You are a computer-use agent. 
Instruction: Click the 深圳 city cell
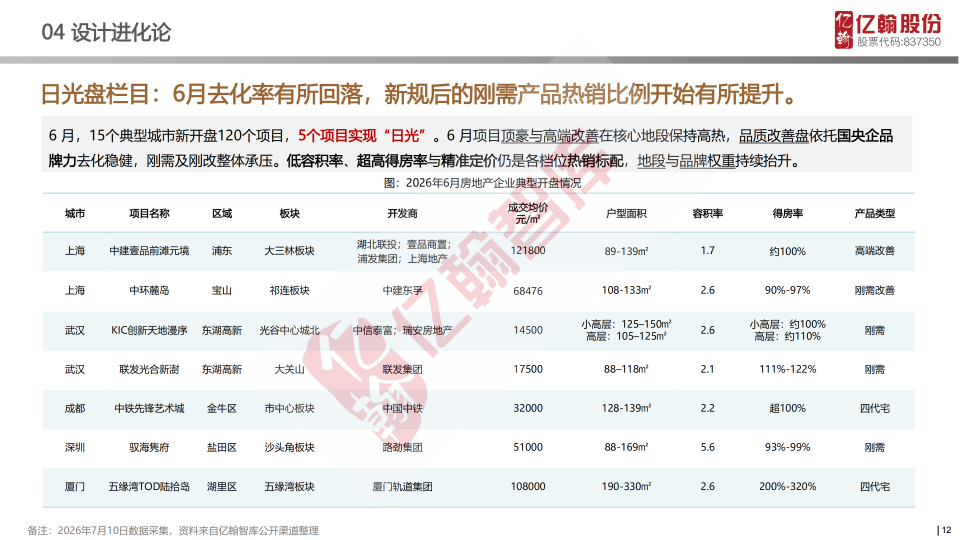(x=75, y=448)
